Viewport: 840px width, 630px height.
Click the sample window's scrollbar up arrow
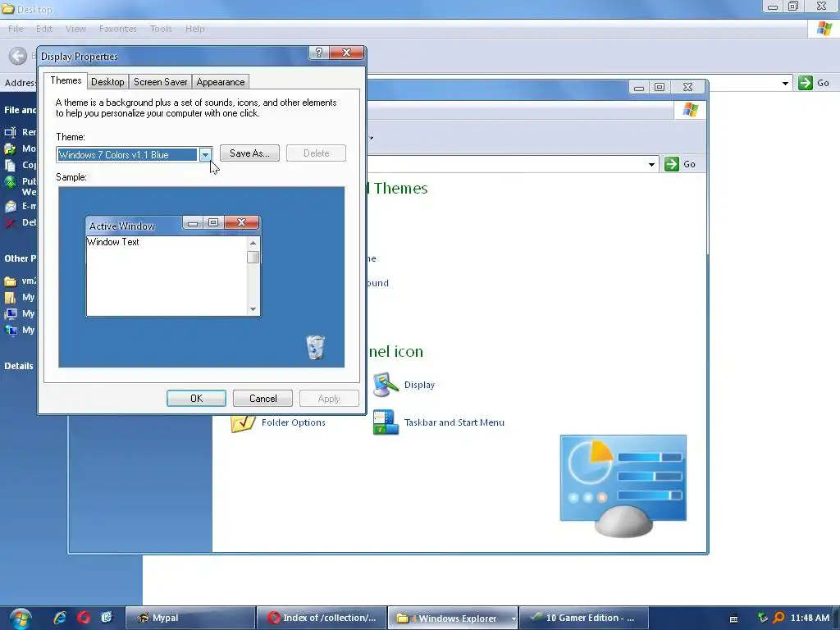click(253, 243)
